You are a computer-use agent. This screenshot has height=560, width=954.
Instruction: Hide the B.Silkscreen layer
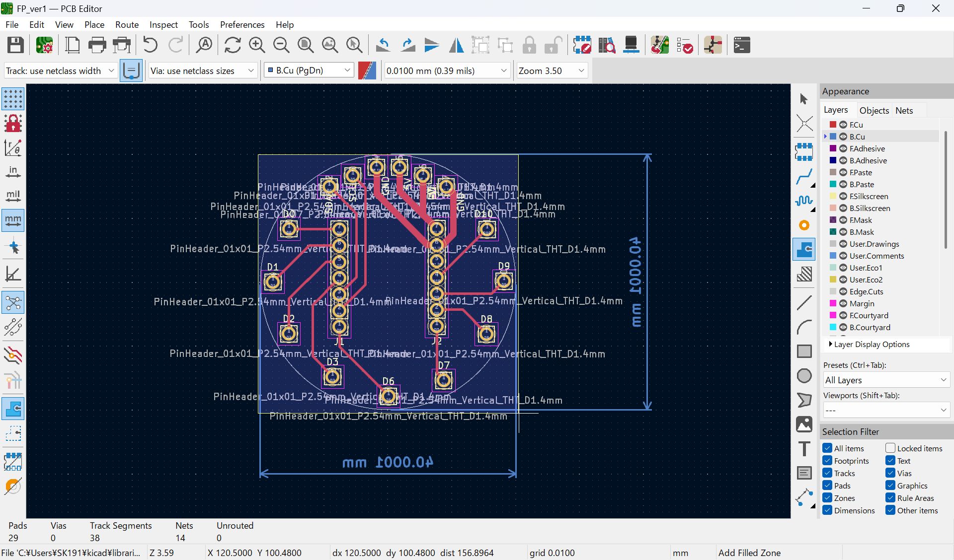[843, 208]
